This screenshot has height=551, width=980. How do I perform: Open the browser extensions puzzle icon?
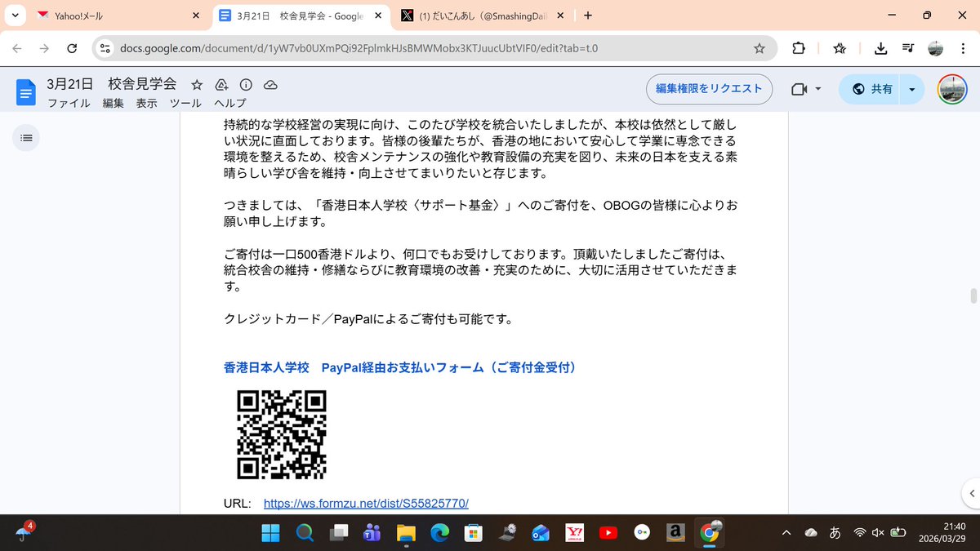point(799,48)
